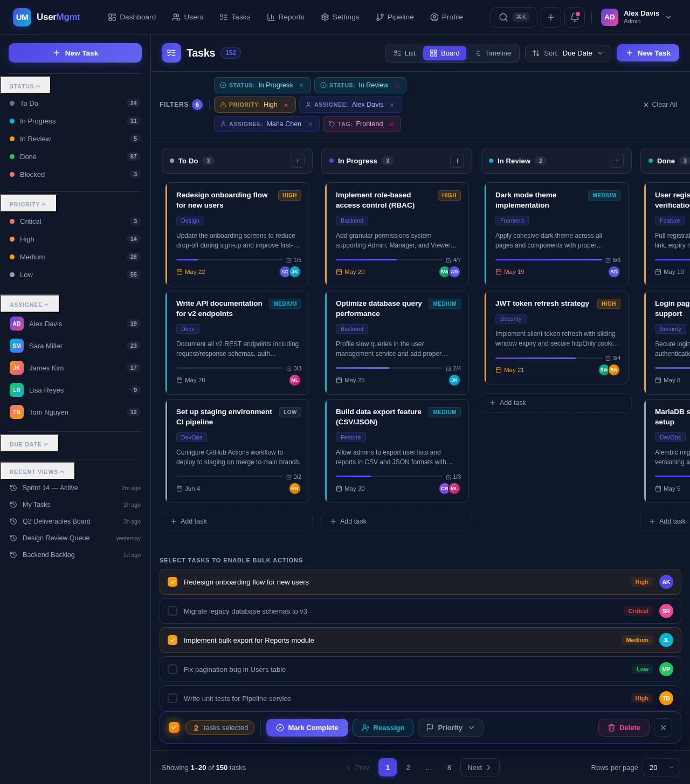The image size is (690, 784).
Task: Click progress bar on Redesign onboarding flow card
Action: point(230,259)
